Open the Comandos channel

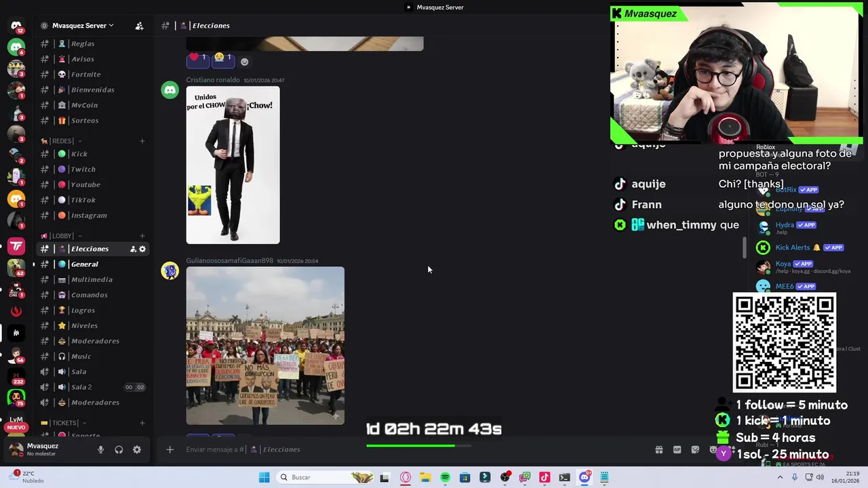(93, 295)
